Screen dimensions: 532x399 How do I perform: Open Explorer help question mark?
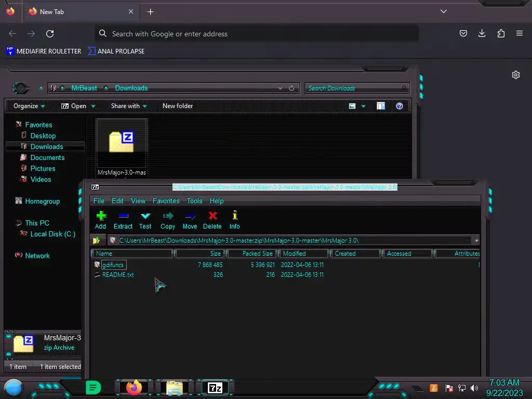[400, 106]
